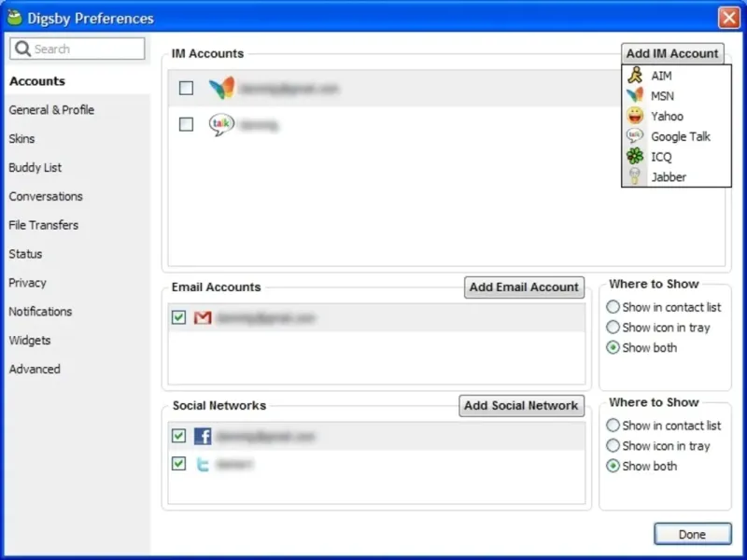
Task: Click the AIM running man icon
Action: tap(635, 76)
